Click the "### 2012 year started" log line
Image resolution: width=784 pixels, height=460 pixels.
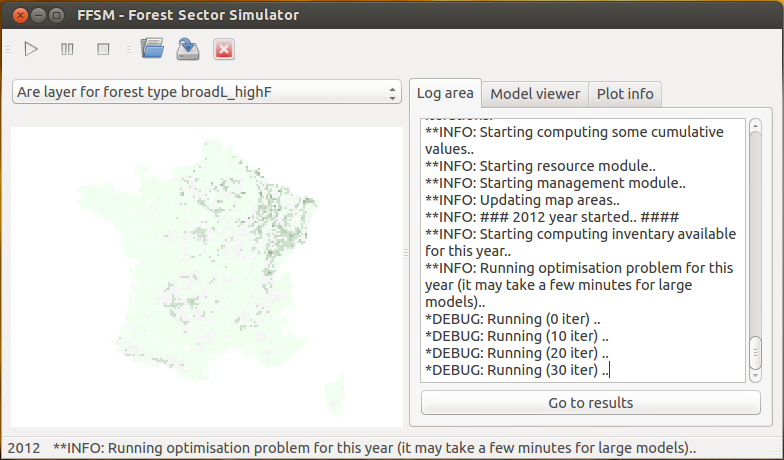pos(552,217)
